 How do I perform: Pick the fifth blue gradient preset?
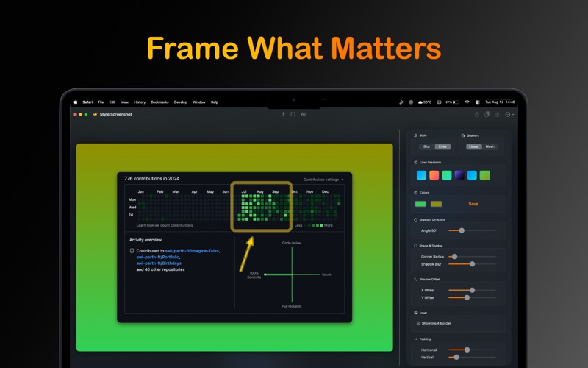coord(472,175)
